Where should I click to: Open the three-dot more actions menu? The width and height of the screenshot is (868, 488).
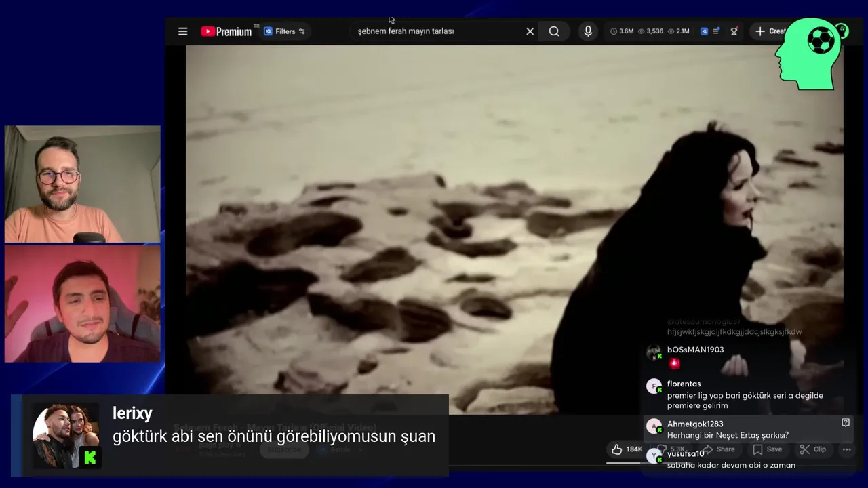(846, 449)
